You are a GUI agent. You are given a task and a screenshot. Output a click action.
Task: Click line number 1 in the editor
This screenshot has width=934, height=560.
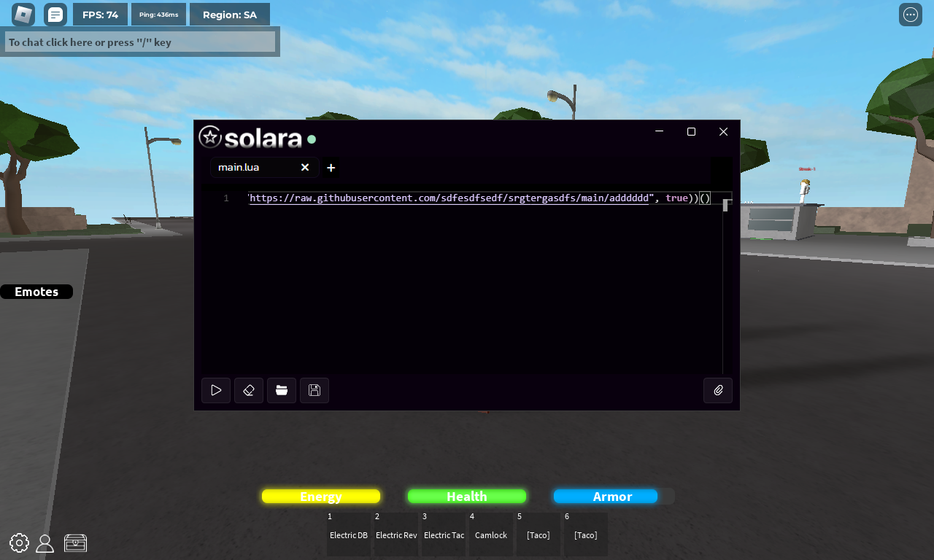pyautogui.click(x=226, y=198)
